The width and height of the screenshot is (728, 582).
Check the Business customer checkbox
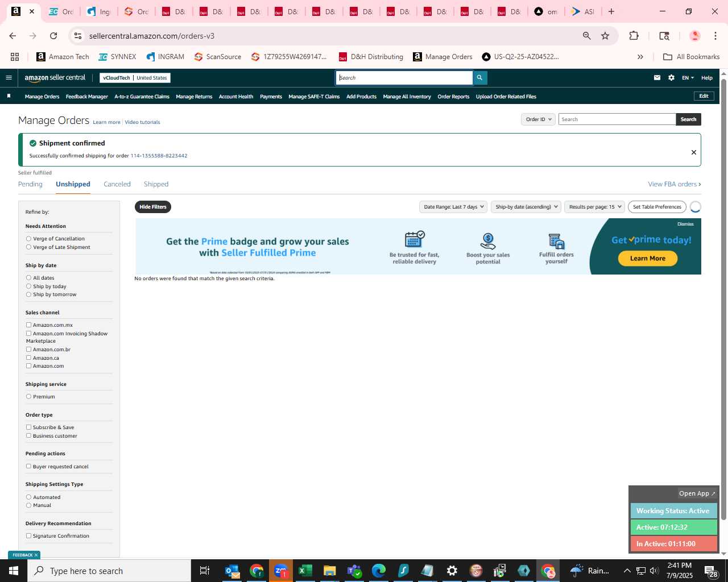28,436
